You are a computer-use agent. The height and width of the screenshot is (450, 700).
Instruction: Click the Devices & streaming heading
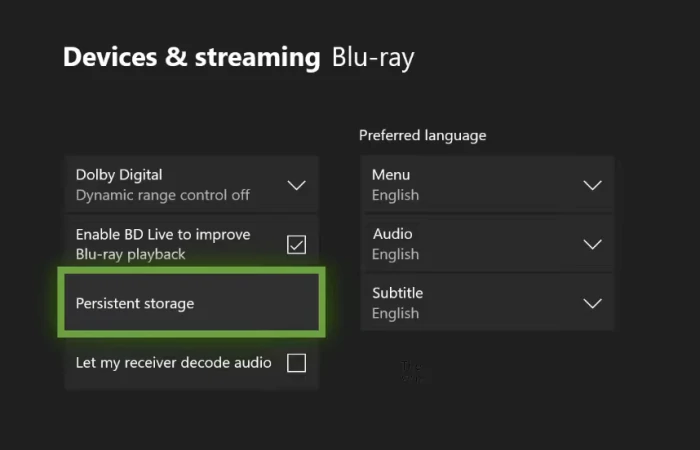pyautogui.click(x=192, y=57)
